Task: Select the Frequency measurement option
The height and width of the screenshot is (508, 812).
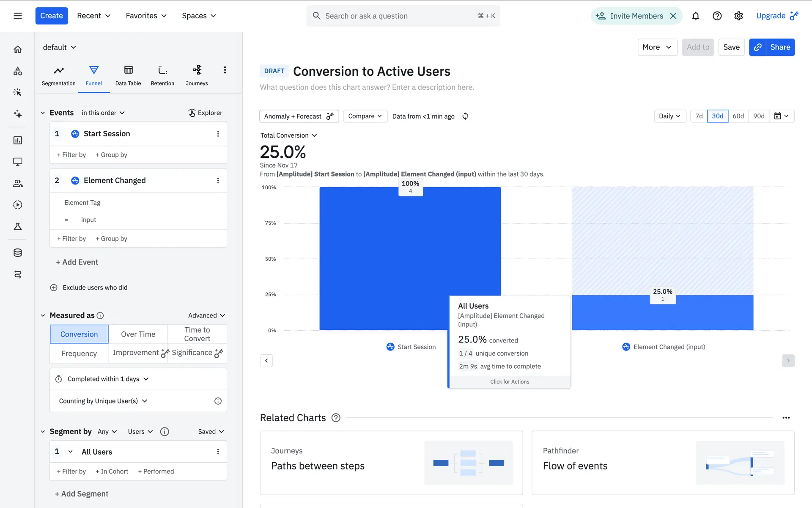Action: coord(79,353)
